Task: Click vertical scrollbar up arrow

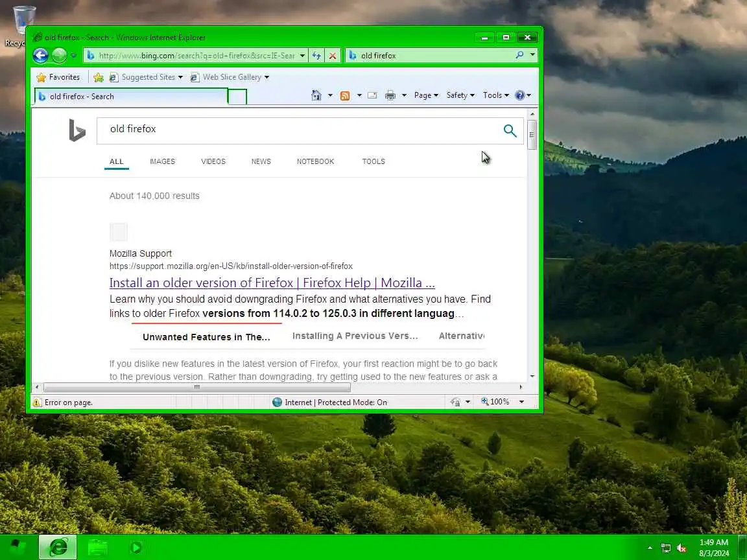Action: click(x=532, y=114)
